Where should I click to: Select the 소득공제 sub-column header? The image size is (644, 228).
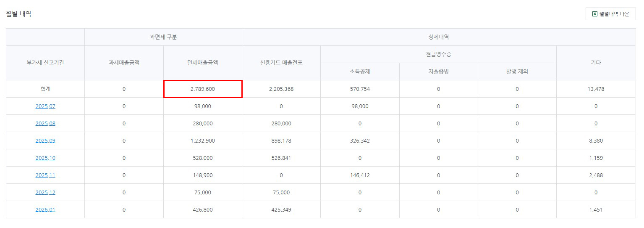(360, 72)
